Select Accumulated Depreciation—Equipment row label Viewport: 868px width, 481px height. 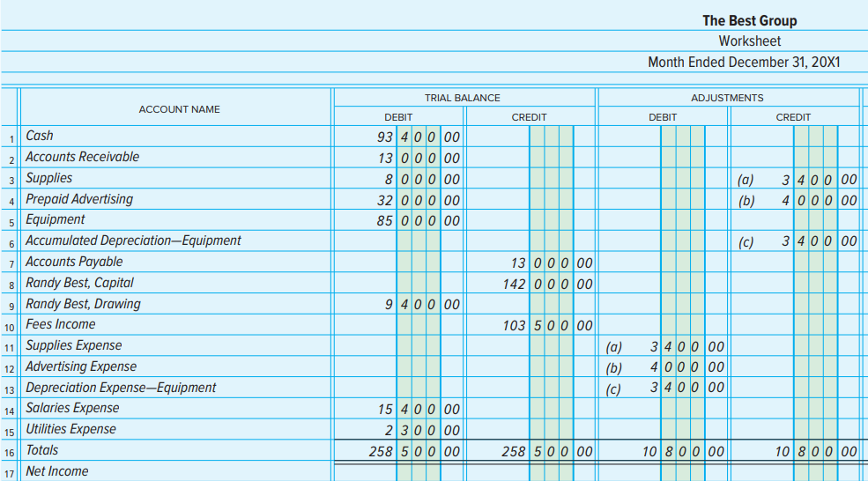(133, 240)
